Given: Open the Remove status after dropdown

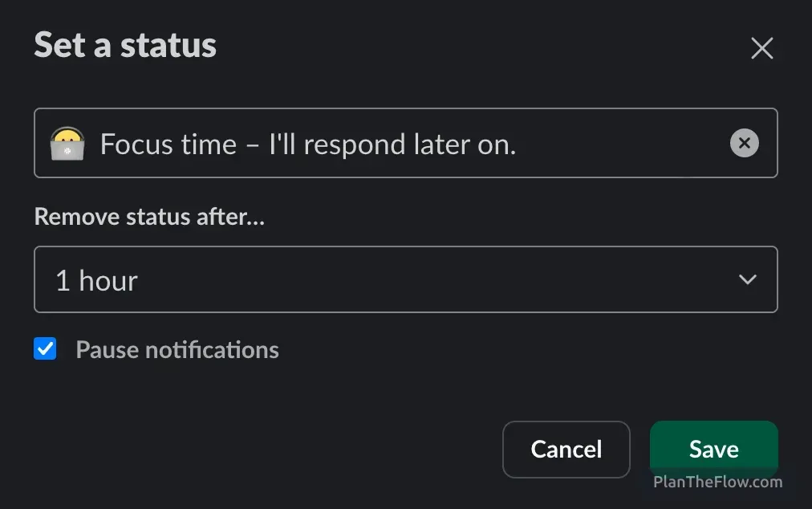Looking at the screenshot, I should tap(405, 279).
